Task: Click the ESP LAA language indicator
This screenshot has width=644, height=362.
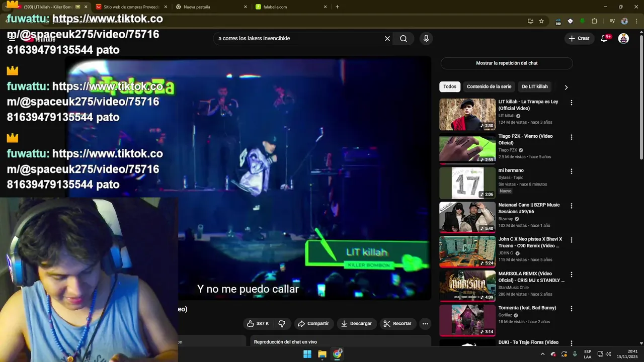Action: click(x=588, y=354)
